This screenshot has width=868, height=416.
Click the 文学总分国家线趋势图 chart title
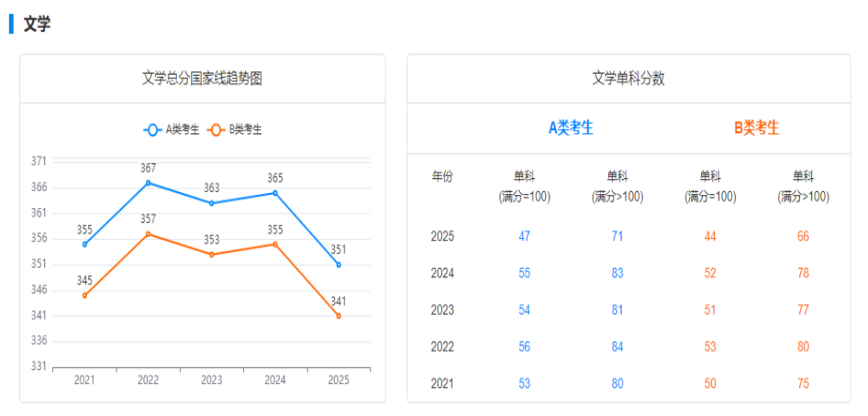[202, 78]
